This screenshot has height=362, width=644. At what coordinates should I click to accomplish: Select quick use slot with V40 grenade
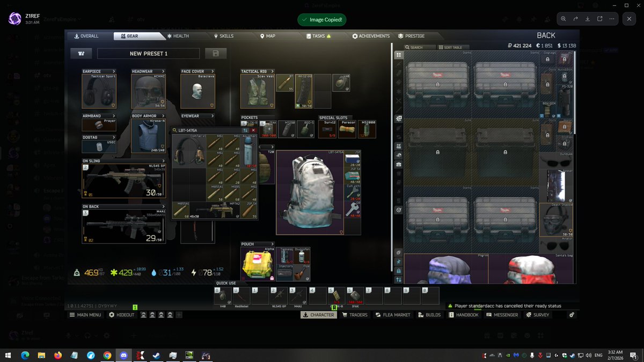point(222,296)
